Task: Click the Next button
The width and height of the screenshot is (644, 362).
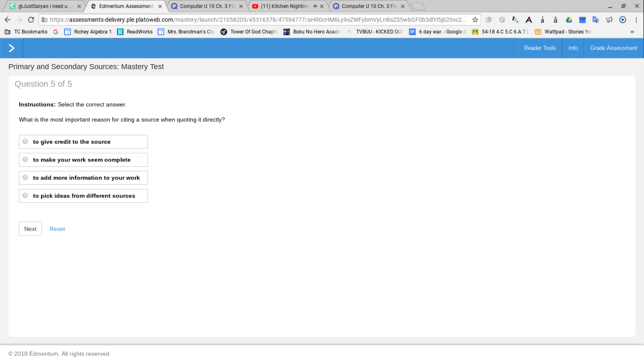Action: (30, 229)
